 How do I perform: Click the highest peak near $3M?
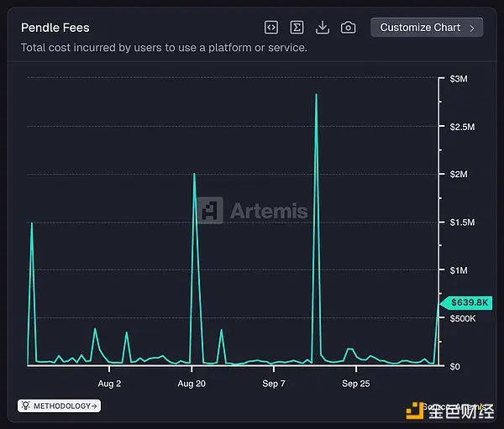pos(317,95)
